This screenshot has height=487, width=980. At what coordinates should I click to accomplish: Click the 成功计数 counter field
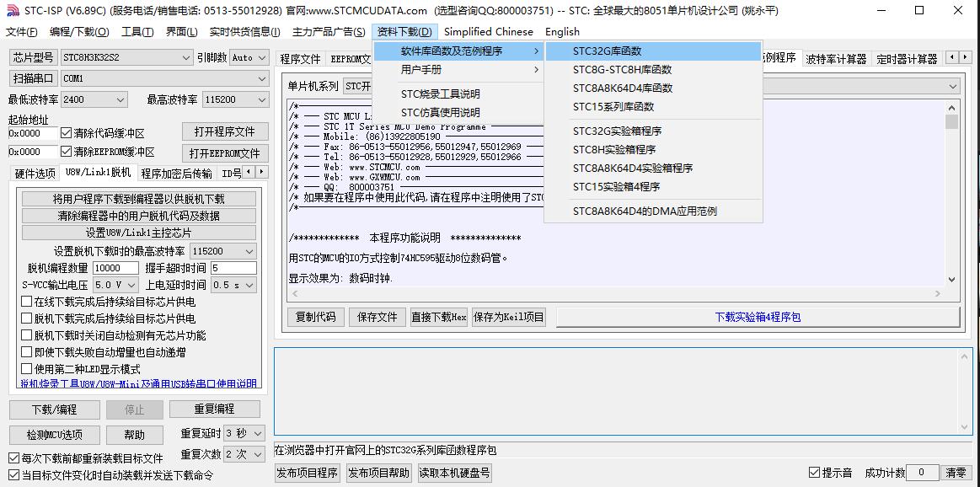pos(921,472)
